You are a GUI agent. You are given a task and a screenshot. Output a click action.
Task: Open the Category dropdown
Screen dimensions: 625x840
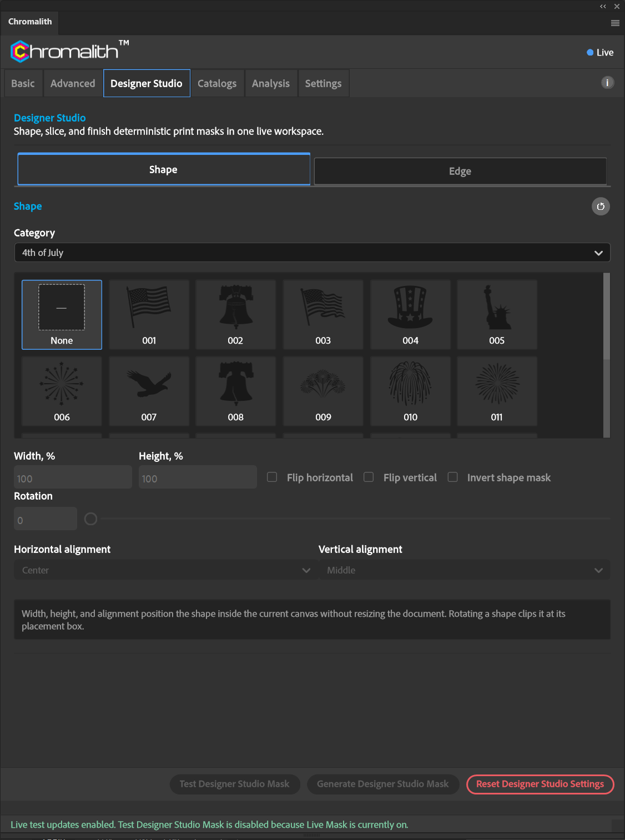(312, 253)
